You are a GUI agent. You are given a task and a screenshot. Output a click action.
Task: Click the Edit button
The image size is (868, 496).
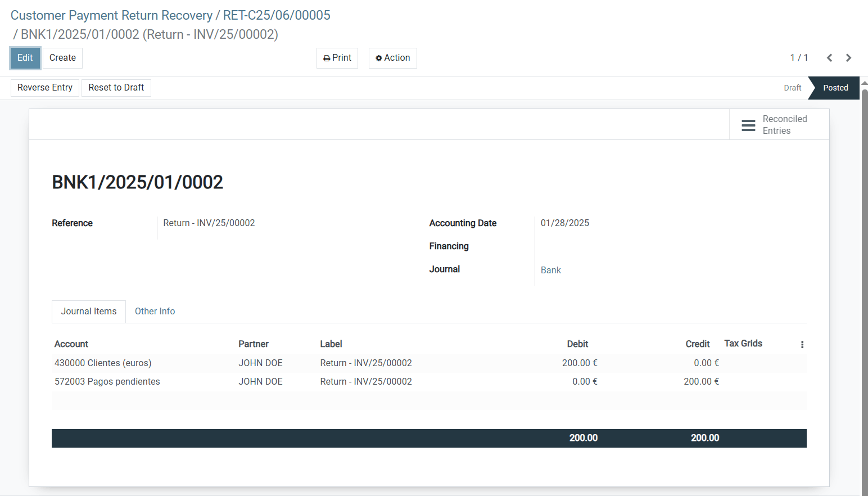pos(25,58)
